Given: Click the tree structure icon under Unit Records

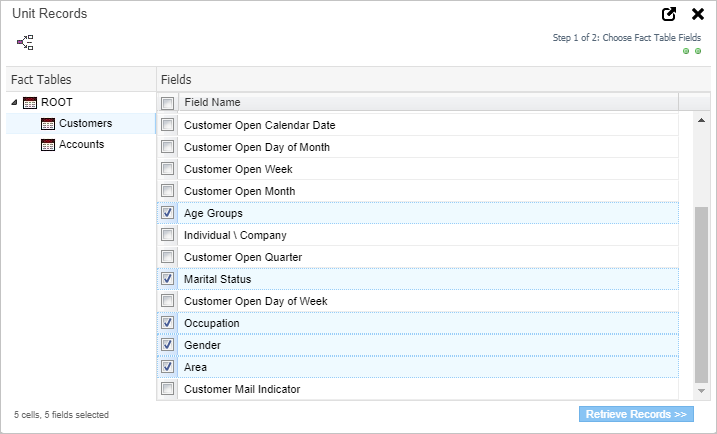Looking at the screenshot, I should [x=25, y=42].
